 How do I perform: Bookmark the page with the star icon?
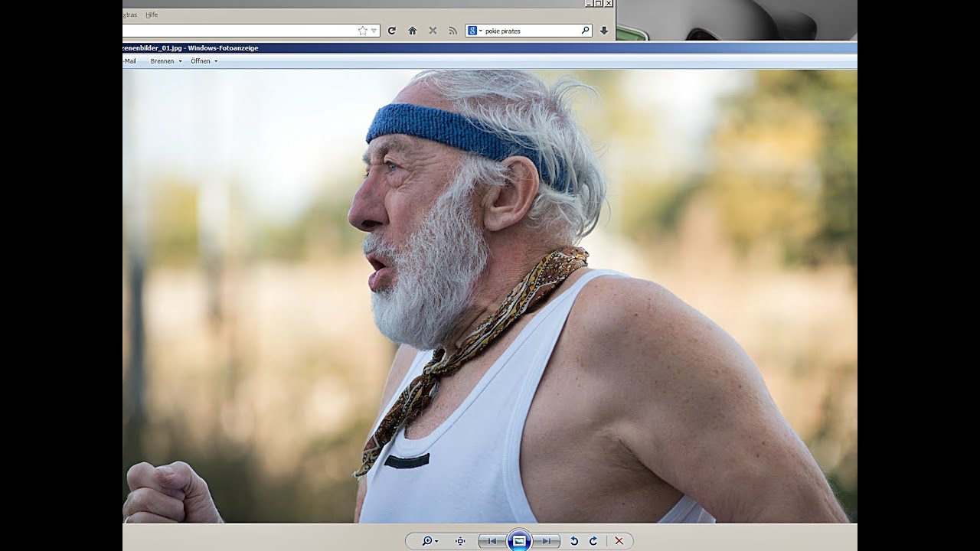(363, 31)
